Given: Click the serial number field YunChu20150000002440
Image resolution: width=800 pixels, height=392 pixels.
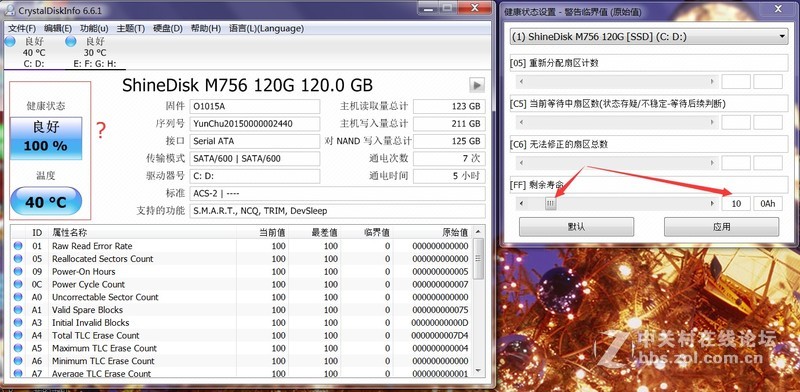Looking at the screenshot, I should click(255, 124).
